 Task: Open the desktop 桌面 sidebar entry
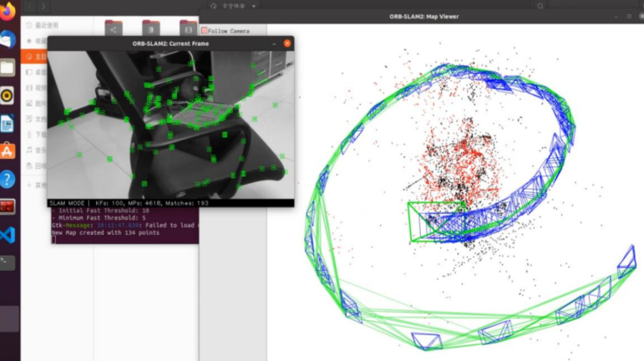37,72
